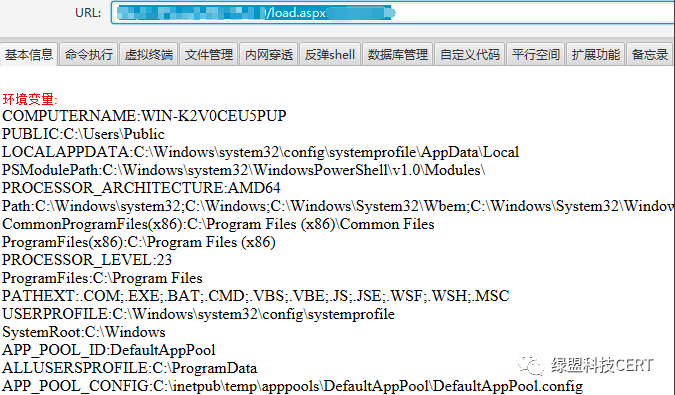This screenshot has height=395, width=675.
Task: Select the SystemRoot:C:\Windows line
Action: (84, 332)
